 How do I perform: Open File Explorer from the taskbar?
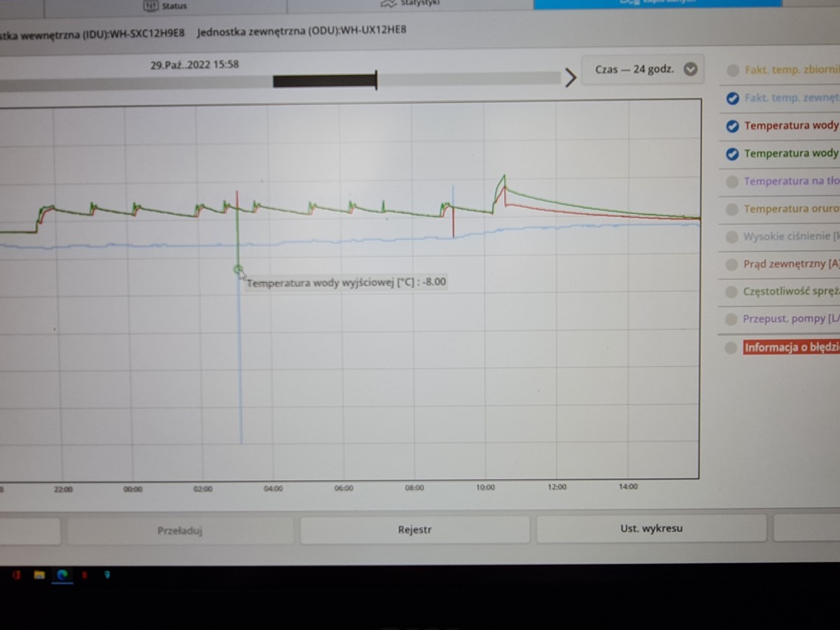[39, 575]
